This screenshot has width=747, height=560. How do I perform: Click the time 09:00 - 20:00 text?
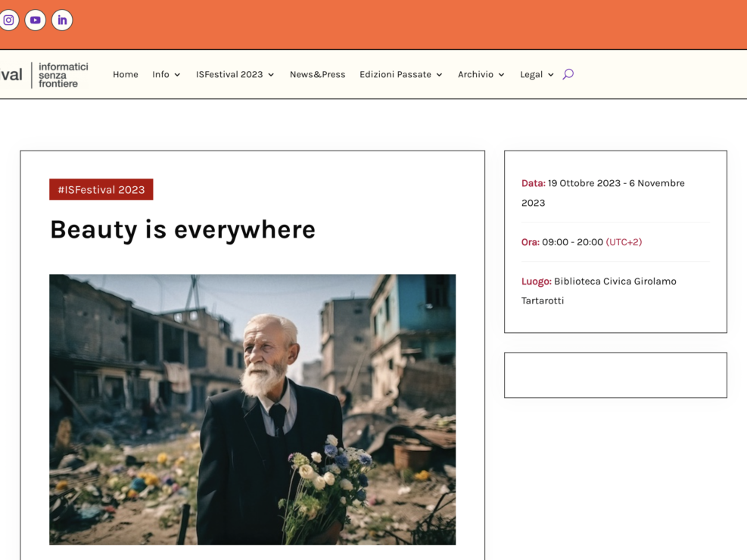(x=572, y=242)
